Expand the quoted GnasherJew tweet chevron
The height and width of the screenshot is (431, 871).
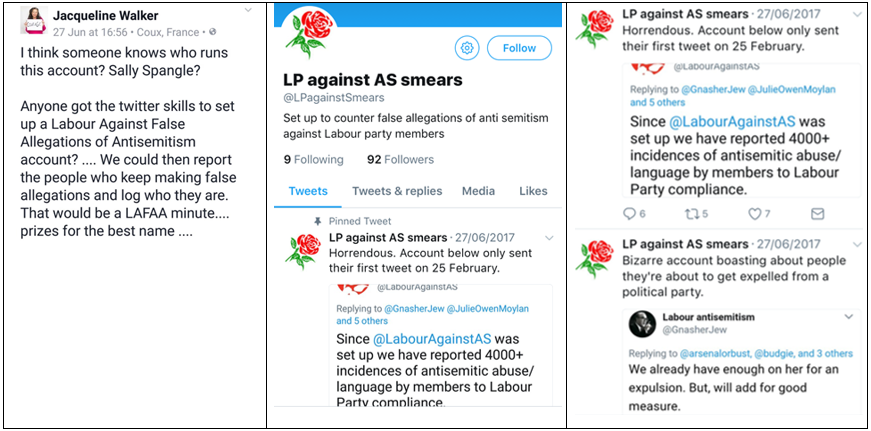pyautogui.click(x=849, y=316)
